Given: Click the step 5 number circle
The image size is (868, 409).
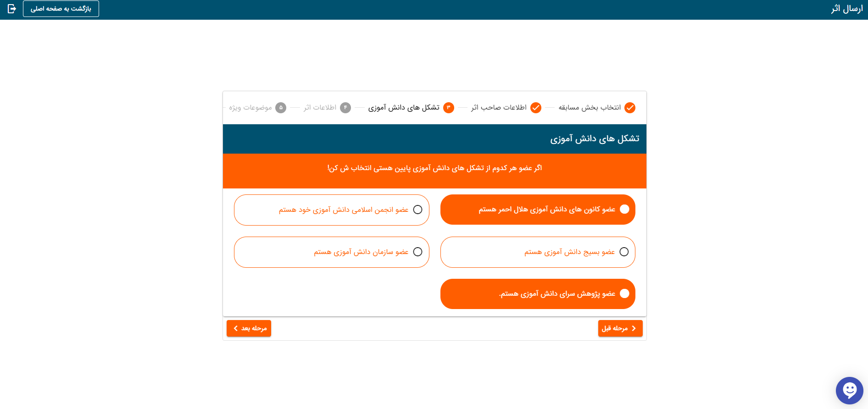Looking at the screenshot, I should coord(281,108).
